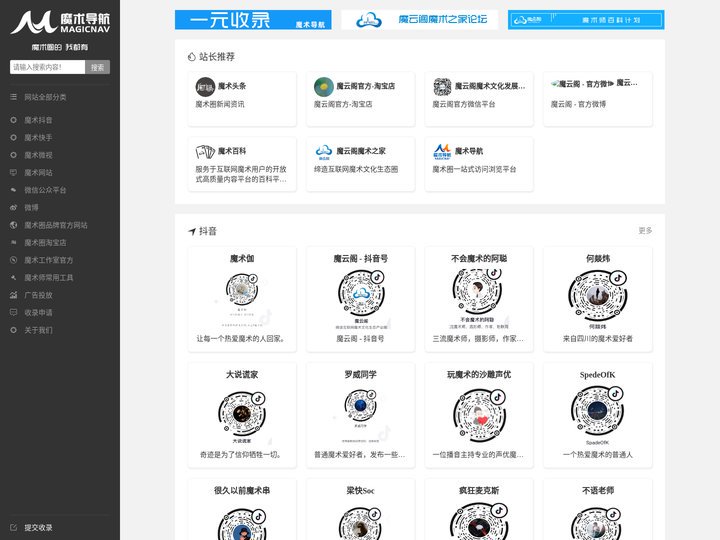Click the 关于我们 sidebar icon
720x540 pixels.
click(14, 330)
